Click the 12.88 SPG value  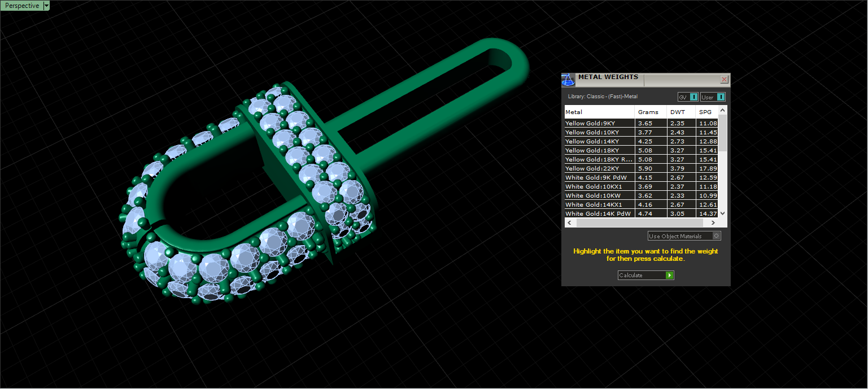point(708,141)
